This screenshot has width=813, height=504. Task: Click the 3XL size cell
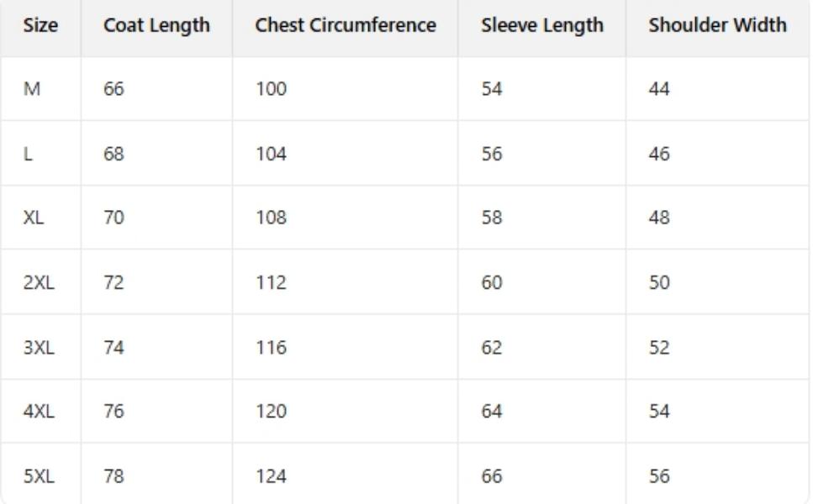(x=39, y=347)
